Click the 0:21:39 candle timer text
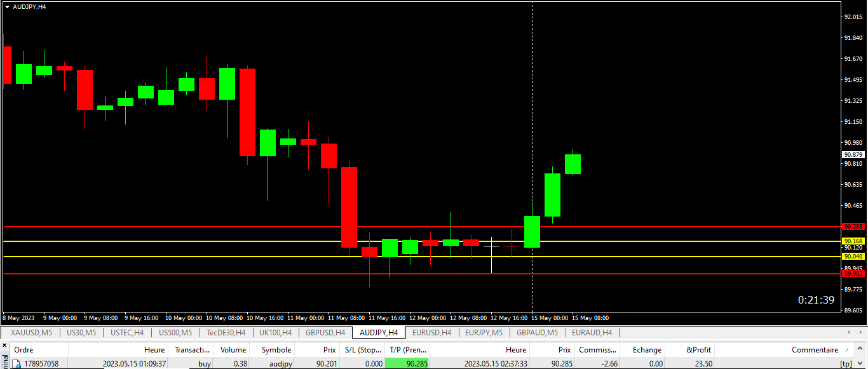This screenshot has width=868, height=369. (817, 300)
